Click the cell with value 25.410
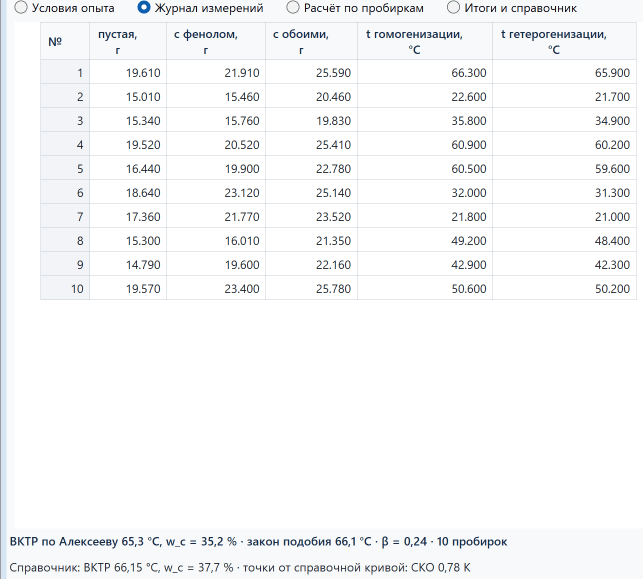Viewport: 643px width, 579px height. point(311,145)
